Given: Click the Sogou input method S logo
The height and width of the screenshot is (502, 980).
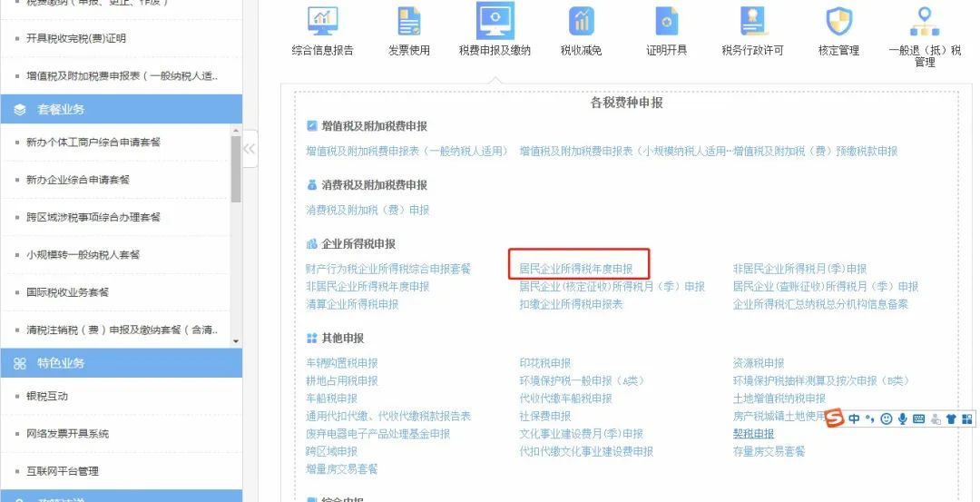Looking at the screenshot, I should pyautogui.click(x=835, y=418).
